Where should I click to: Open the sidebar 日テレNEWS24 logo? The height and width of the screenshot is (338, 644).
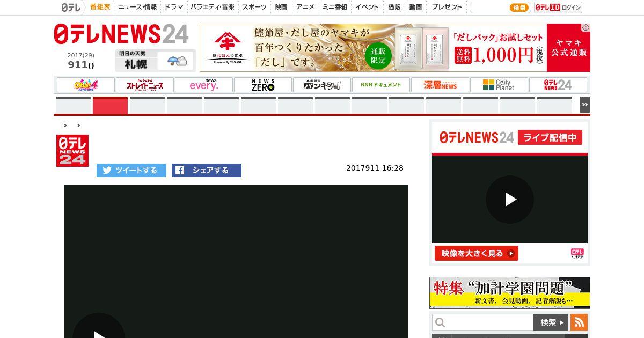477,137
